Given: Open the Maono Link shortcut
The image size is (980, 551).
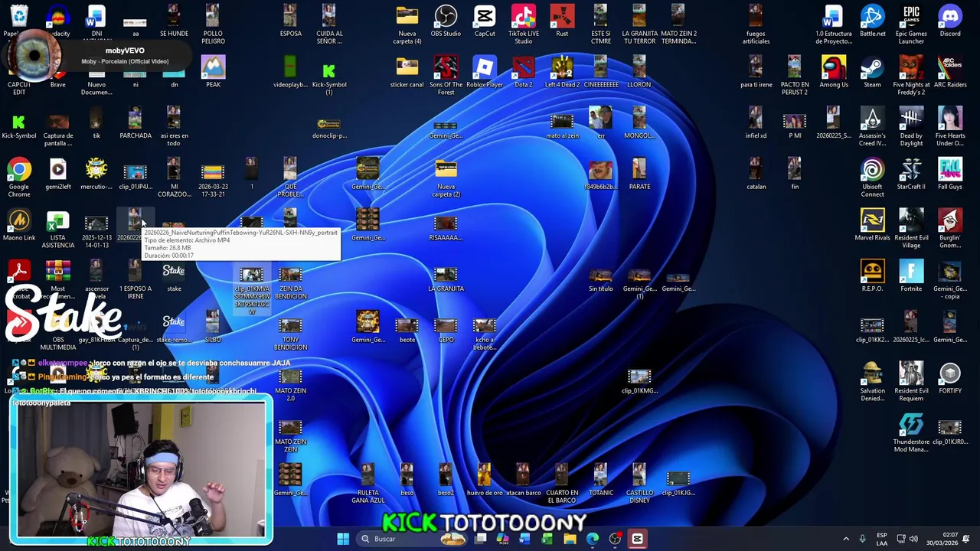Looking at the screenshot, I should coord(19,225).
